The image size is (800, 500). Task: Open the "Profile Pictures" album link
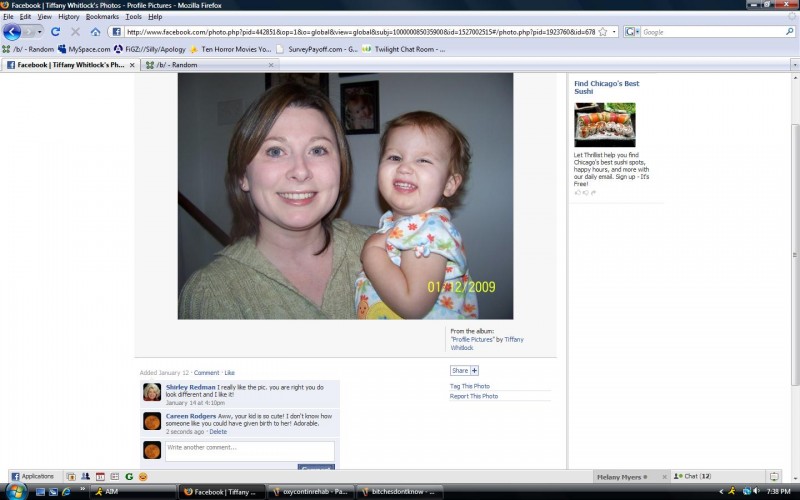[x=472, y=339]
